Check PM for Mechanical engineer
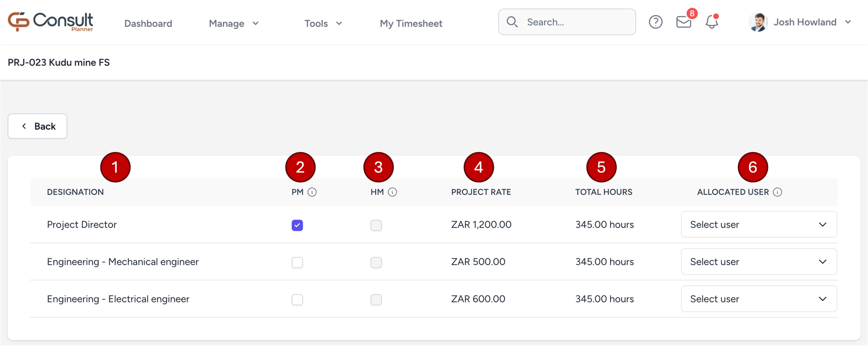 297,262
